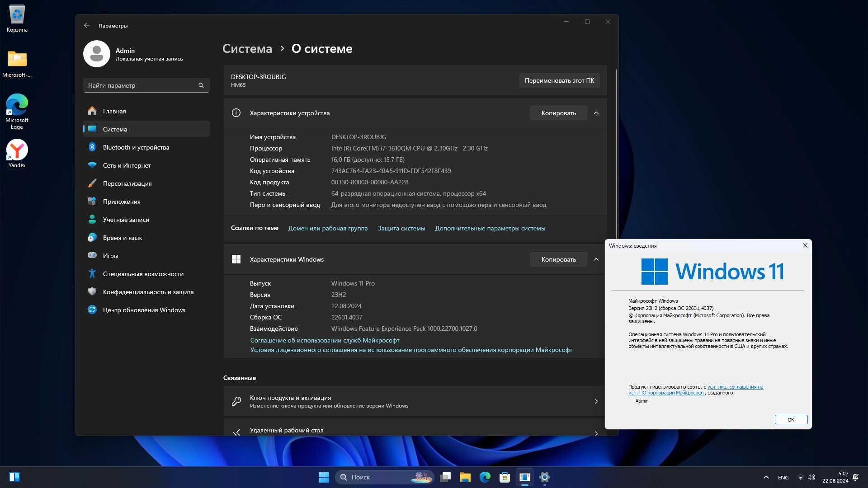Collapse Характеристики устройства section chevron
This screenshot has height=488, width=868.
point(596,113)
